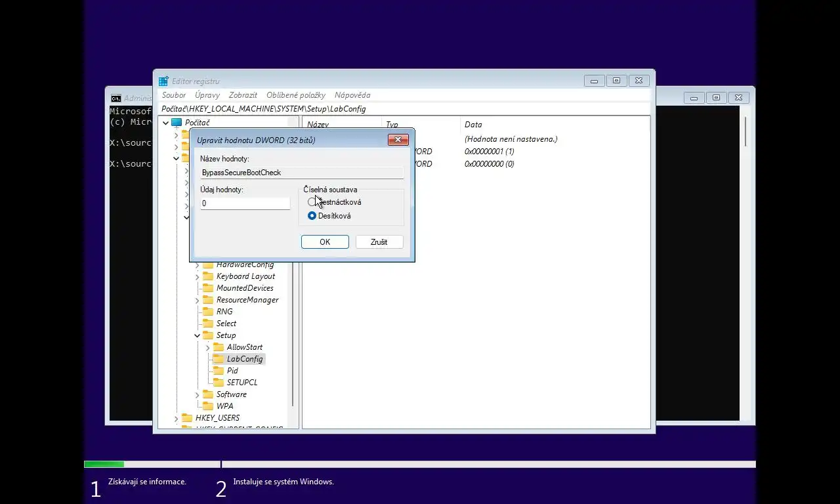This screenshot has width=840, height=504.
Task: Click the command prompt window title icon
Action: [115, 98]
